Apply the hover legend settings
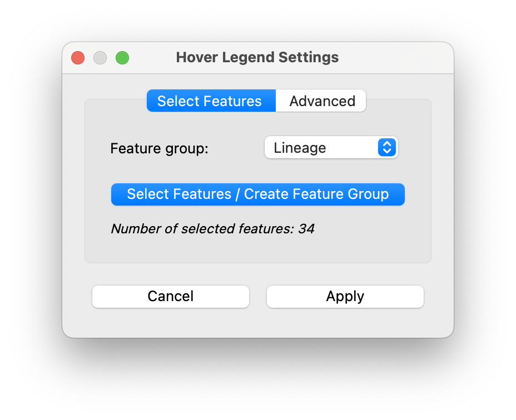516x420 pixels. pos(345,296)
